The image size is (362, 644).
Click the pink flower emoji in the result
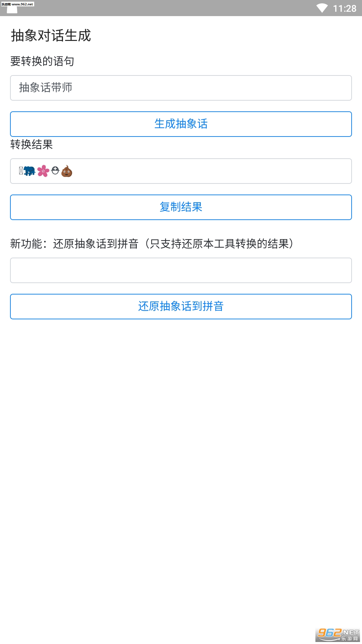click(43, 171)
